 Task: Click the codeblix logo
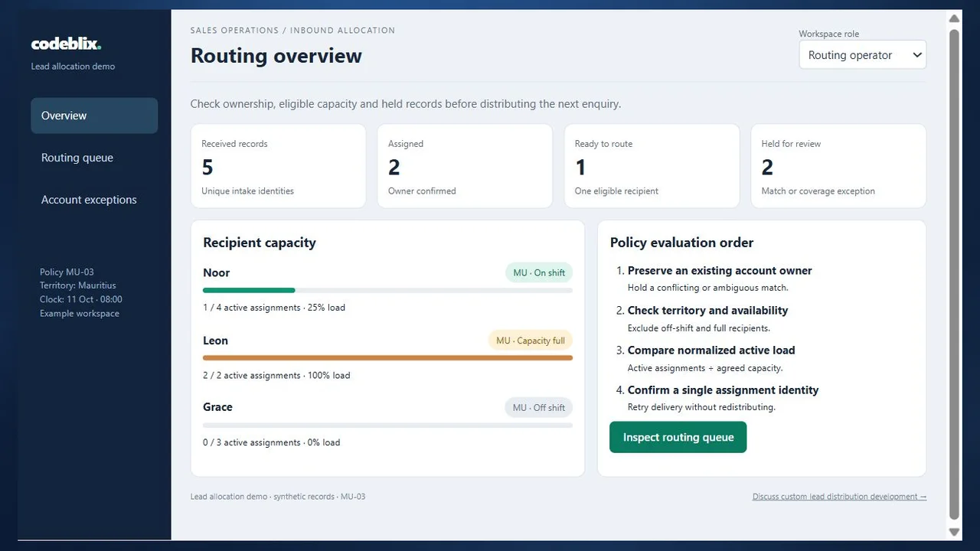66,44
